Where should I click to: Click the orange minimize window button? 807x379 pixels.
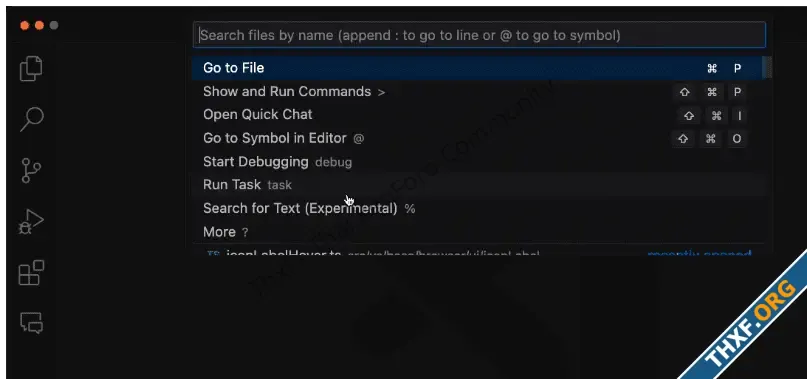pos(39,25)
